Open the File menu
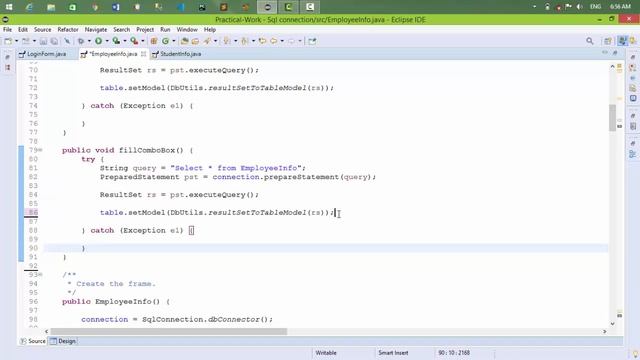 (7, 29)
